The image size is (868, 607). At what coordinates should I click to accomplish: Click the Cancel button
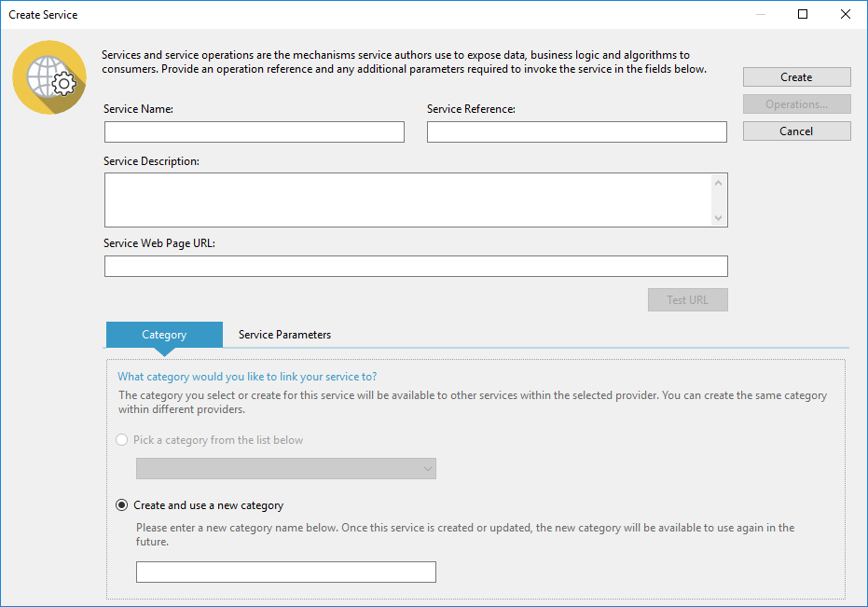796,131
